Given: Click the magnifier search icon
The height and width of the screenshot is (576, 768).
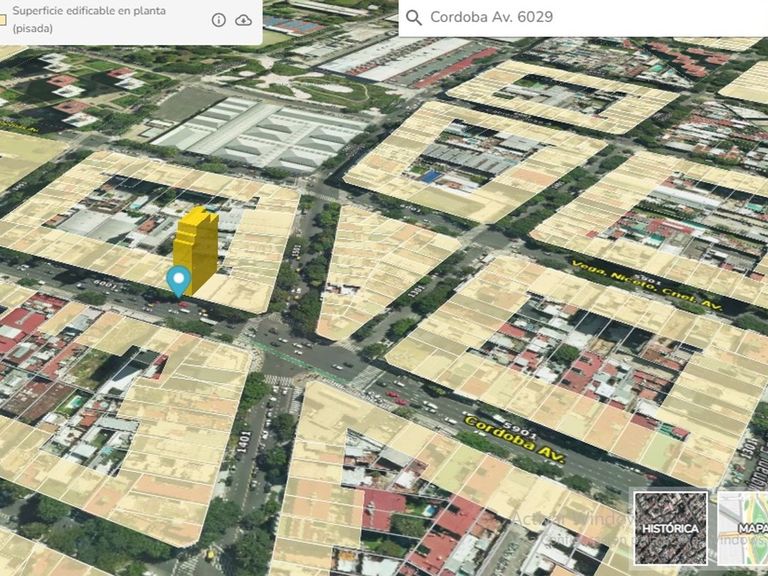Looking at the screenshot, I should [413, 17].
